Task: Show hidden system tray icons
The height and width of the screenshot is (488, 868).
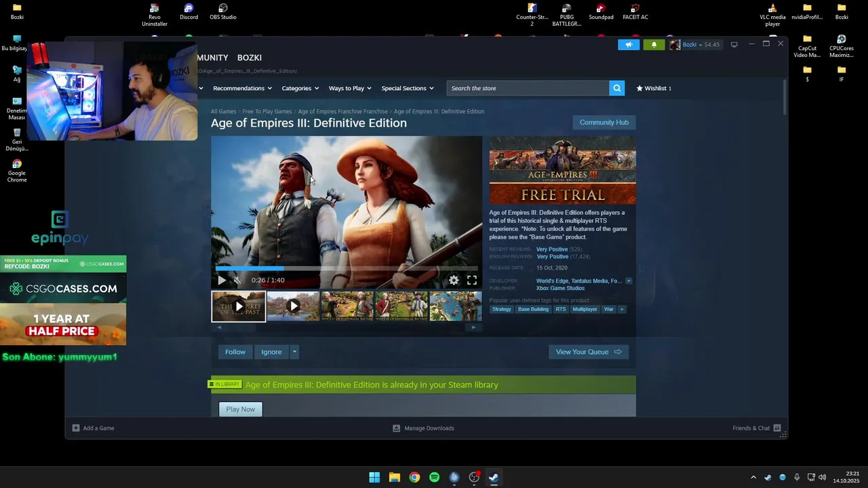Action: (753, 477)
